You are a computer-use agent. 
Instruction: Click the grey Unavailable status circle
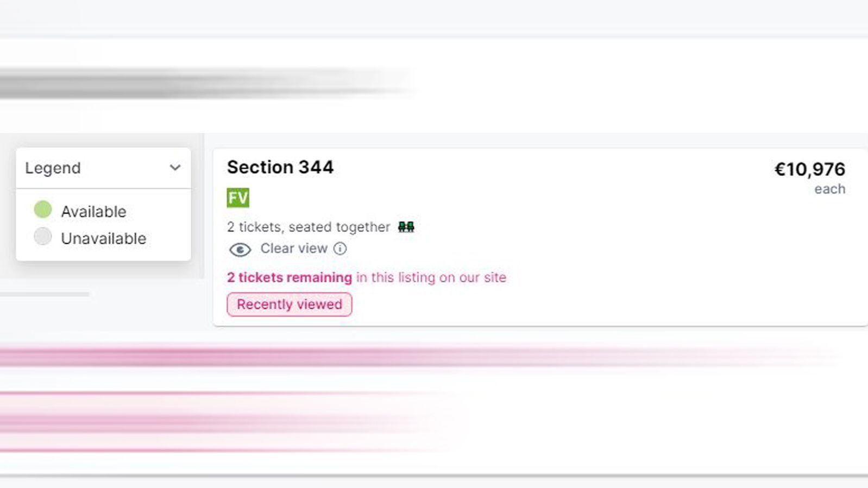pos(43,237)
